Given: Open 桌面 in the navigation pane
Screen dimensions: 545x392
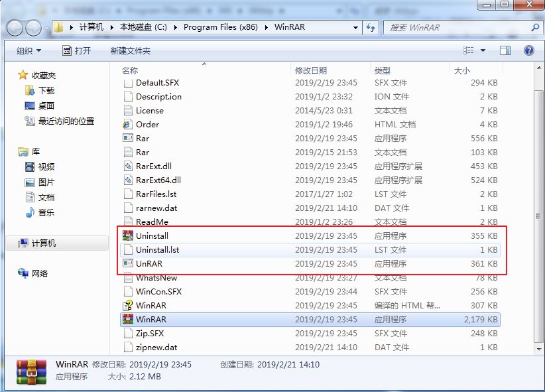Looking at the screenshot, I should coord(39,105).
